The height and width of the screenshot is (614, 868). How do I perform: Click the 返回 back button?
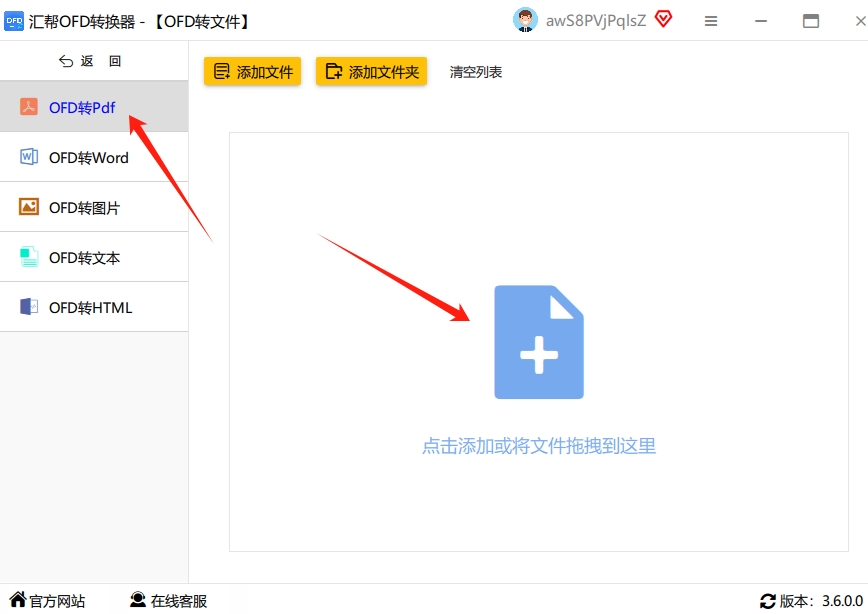pyautogui.click(x=90, y=61)
